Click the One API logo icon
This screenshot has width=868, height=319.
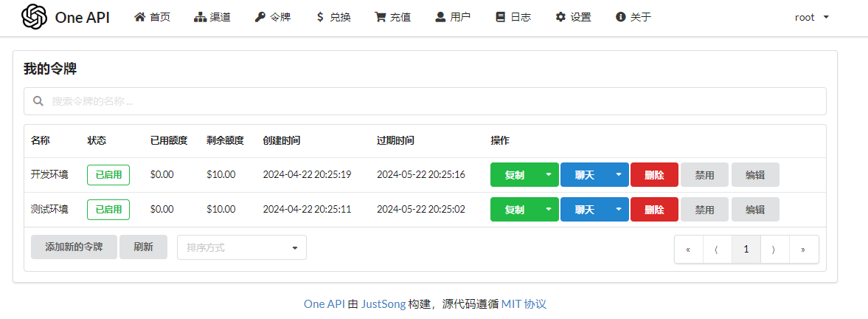(x=35, y=17)
